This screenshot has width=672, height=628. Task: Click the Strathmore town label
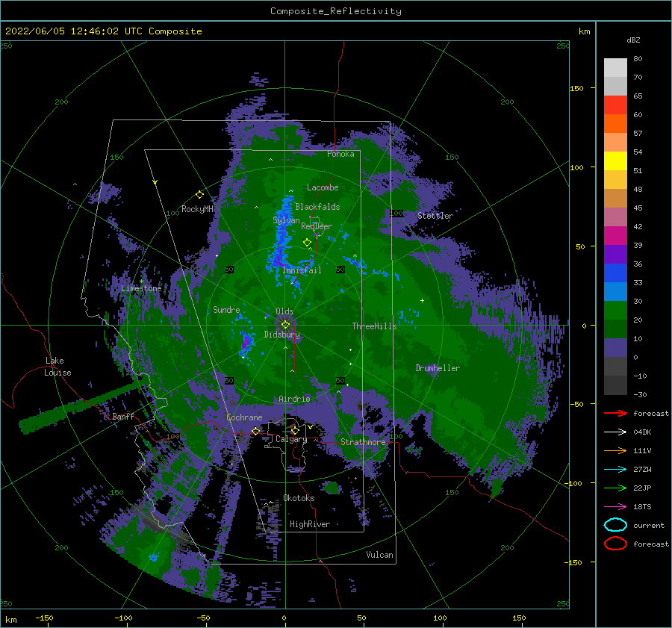pos(363,442)
